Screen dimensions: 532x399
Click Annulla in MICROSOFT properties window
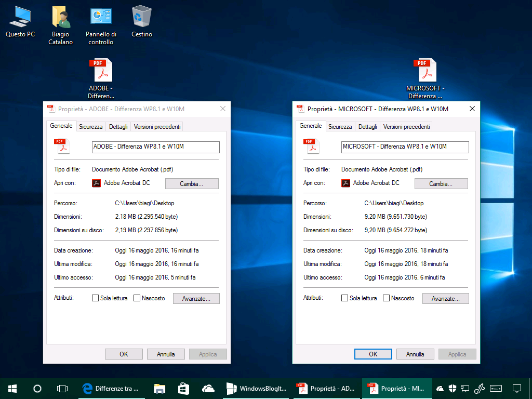pyautogui.click(x=415, y=354)
